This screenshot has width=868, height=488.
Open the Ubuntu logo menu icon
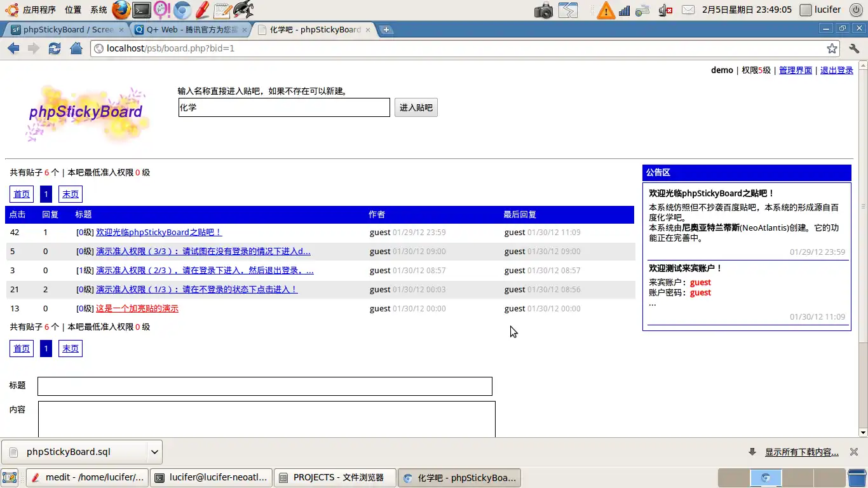coord(11,10)
